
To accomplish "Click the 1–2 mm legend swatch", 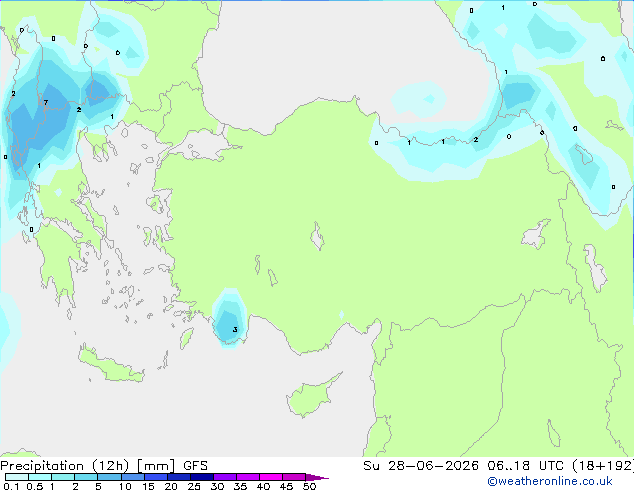I will pos(63,477).
